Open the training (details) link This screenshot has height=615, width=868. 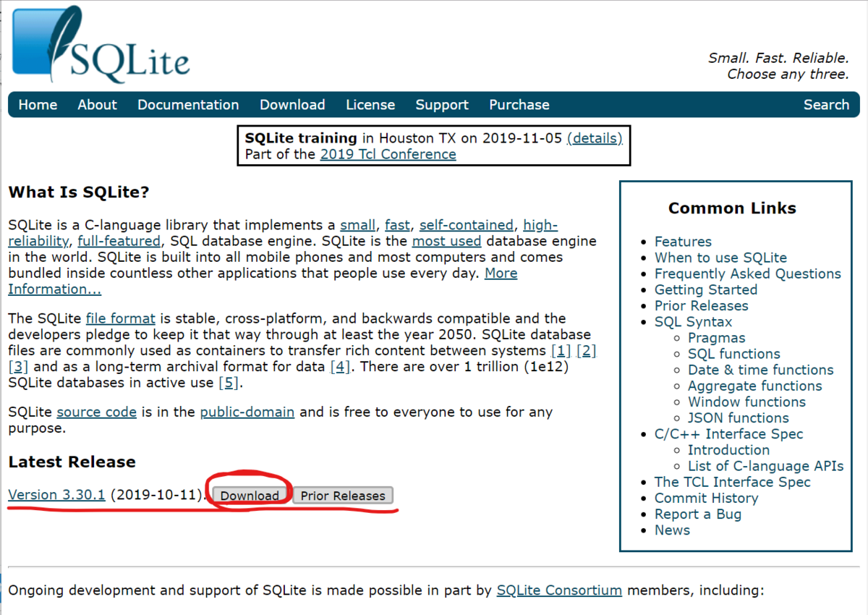(x=595, y=138)
